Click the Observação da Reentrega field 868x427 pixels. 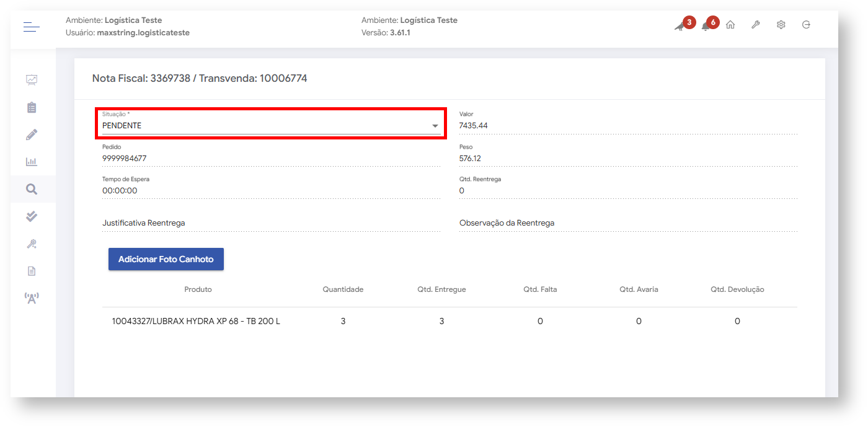click(x=627, y=223)
